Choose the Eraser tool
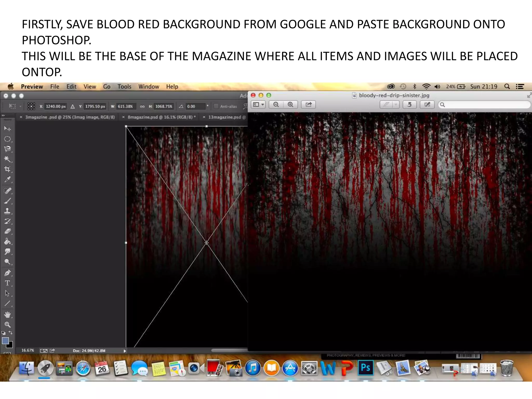532x399 pixels. click(x=7, y=231)
